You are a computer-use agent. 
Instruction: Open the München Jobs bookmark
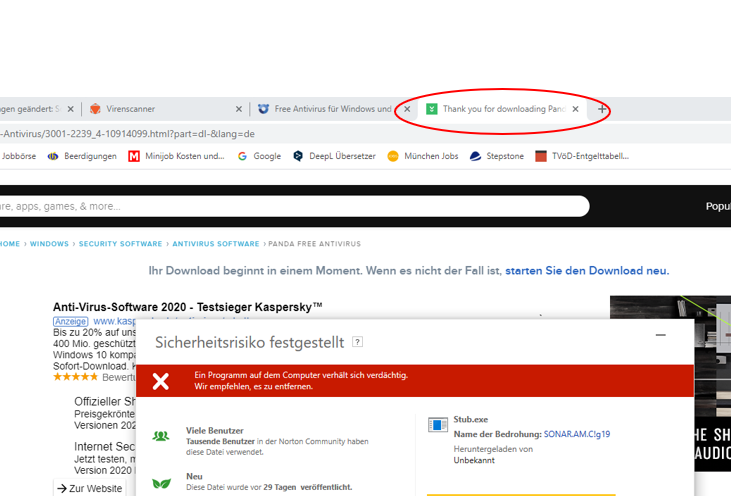pos(423,156)
